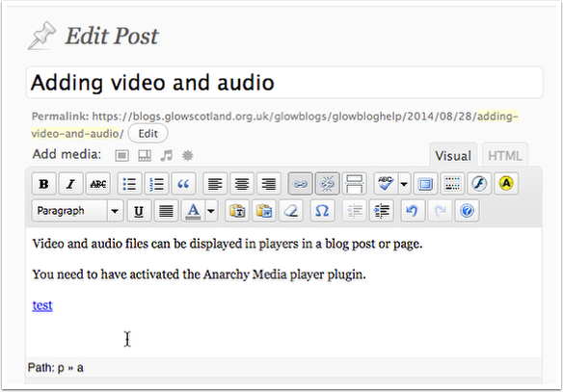Click the unlink broken chain icon

pos(327,184)
